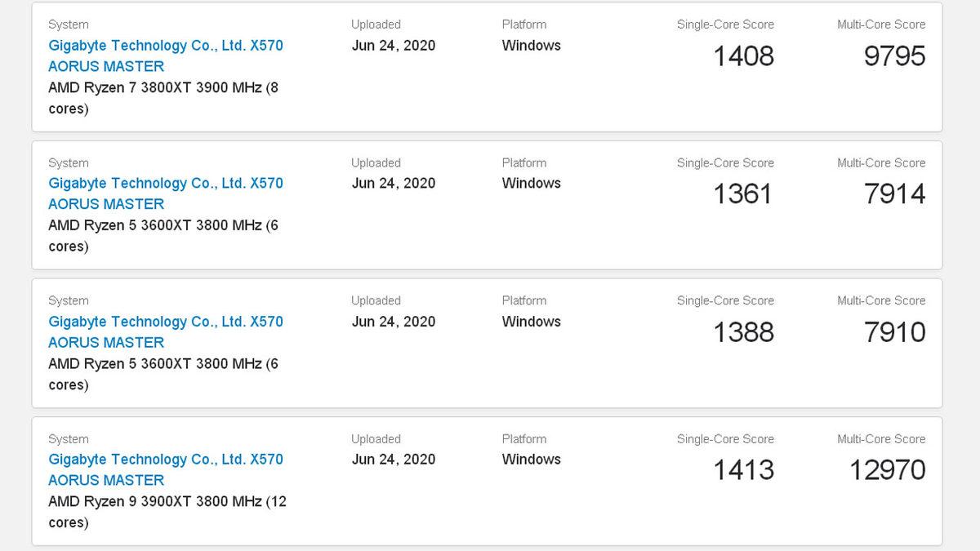980x551 pixels.
Task: Open the first Ryzen 5 3600XT system link
Action: tap(166, 184)
